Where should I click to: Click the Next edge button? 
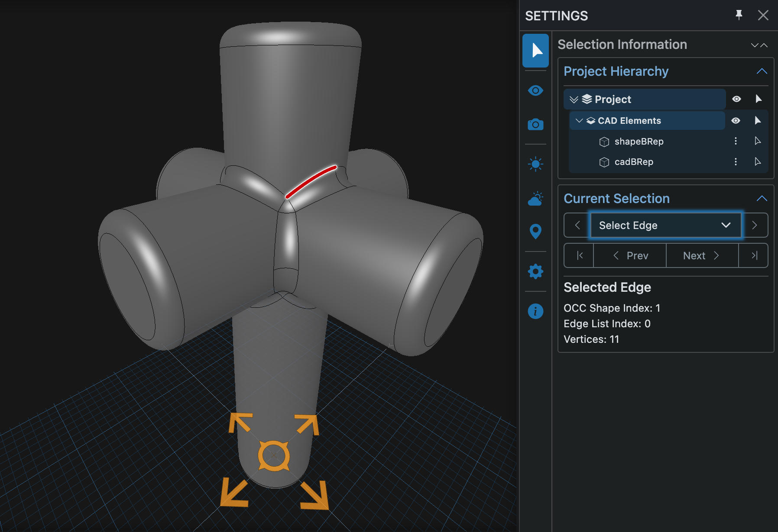point(702,256)
